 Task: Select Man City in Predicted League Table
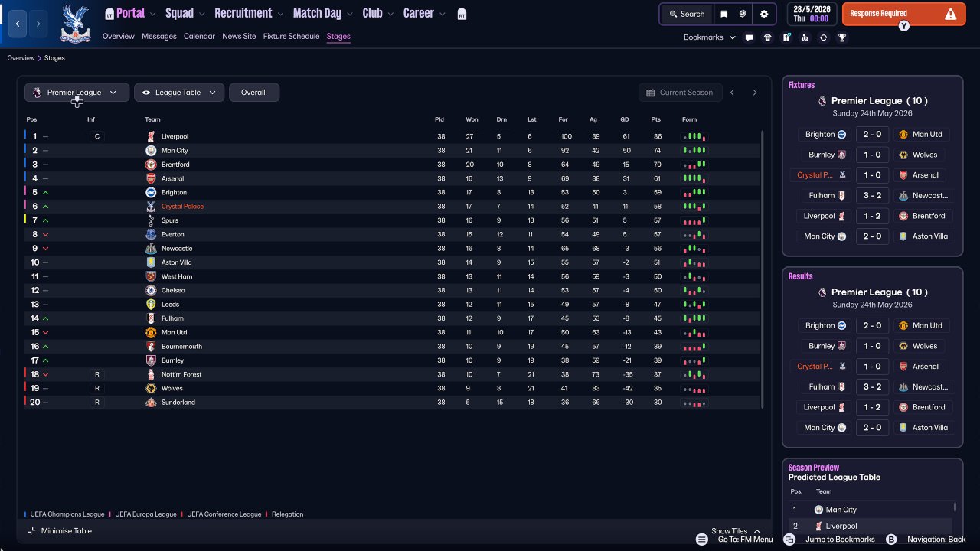click(x=841, y=510)
